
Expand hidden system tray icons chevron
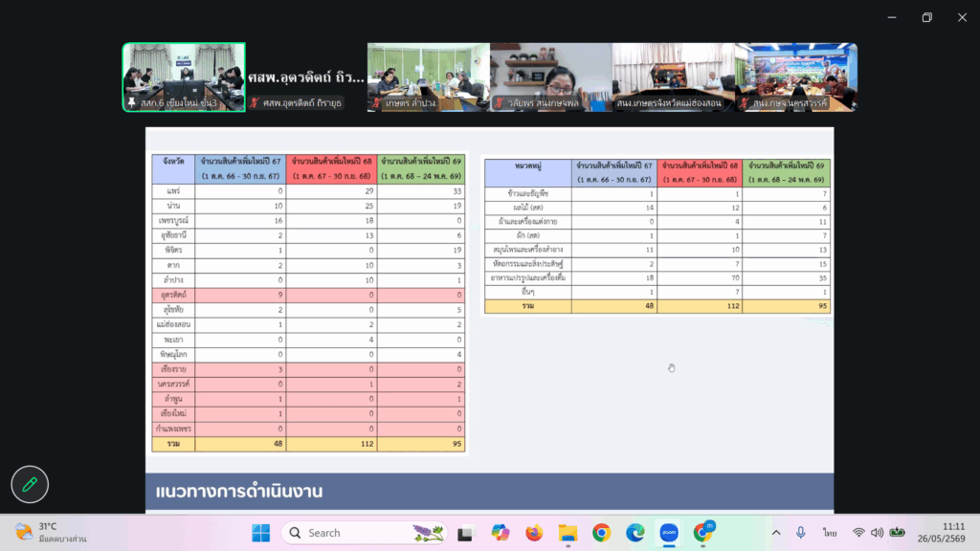776,533
